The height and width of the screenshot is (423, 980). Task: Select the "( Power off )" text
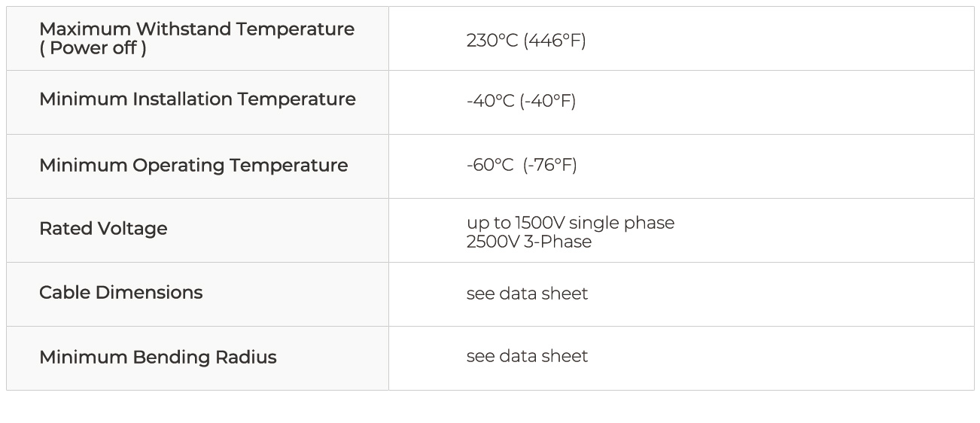(93, 48)
